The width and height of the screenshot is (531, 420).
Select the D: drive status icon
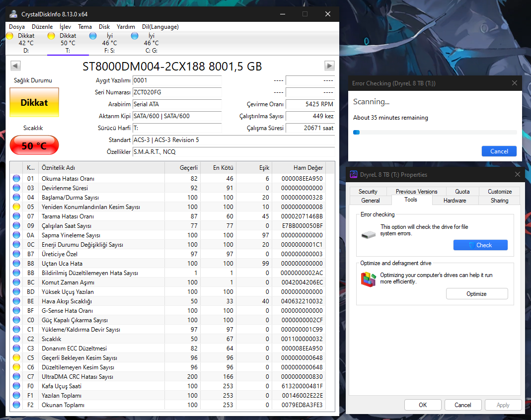tap(9, 36)
